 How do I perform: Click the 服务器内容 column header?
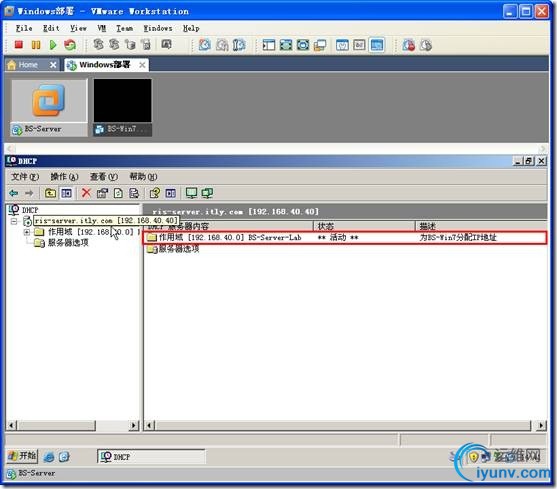229,226
